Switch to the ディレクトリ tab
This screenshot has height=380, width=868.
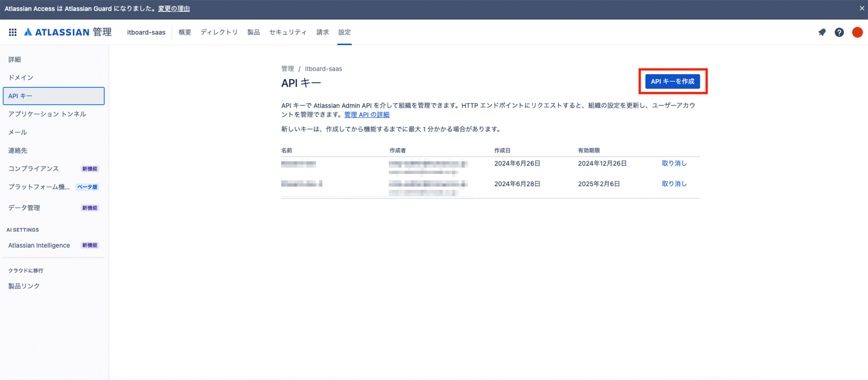click(219, 32)
